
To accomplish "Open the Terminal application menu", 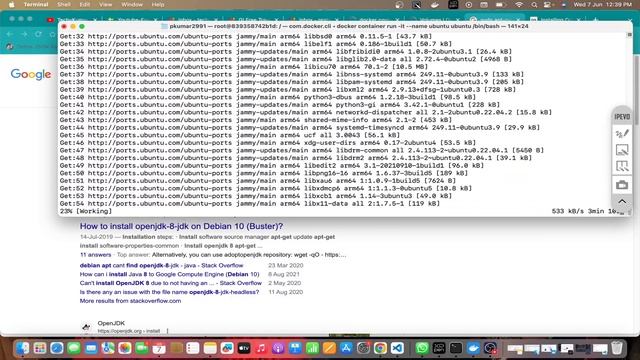I will (36, 4).
